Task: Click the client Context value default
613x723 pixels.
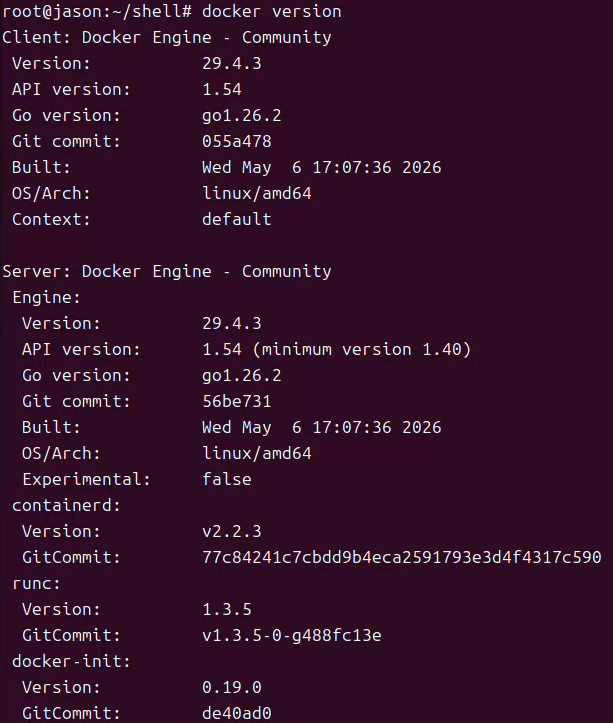Action: (x=237, y=219)
